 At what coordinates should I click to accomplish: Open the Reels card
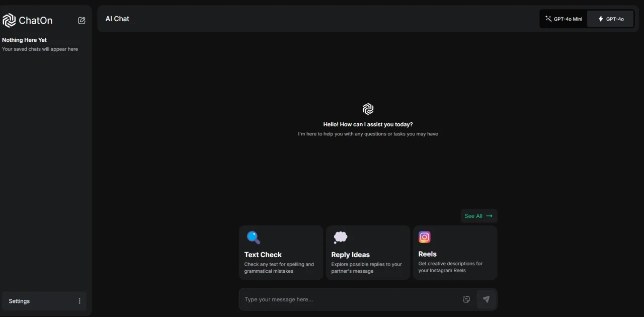tap(455, 253)
